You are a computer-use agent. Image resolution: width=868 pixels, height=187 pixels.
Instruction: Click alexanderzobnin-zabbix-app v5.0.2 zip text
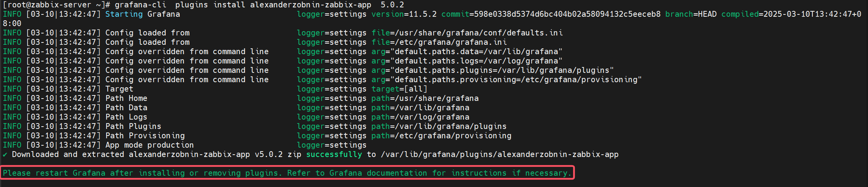point(215,155)
